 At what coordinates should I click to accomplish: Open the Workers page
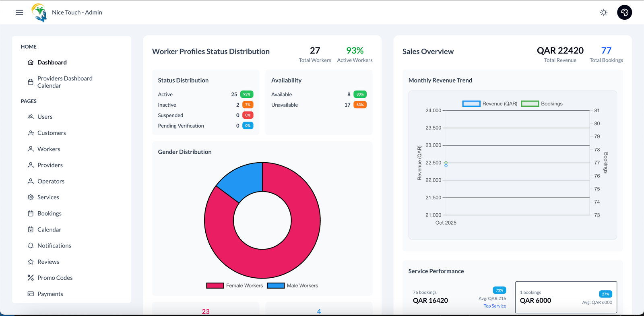(x=49, y=149)
